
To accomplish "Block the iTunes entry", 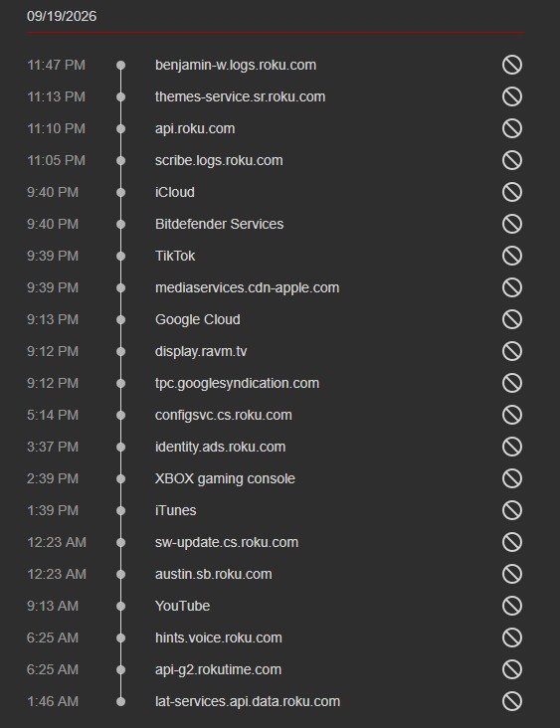I will point(512,510).
